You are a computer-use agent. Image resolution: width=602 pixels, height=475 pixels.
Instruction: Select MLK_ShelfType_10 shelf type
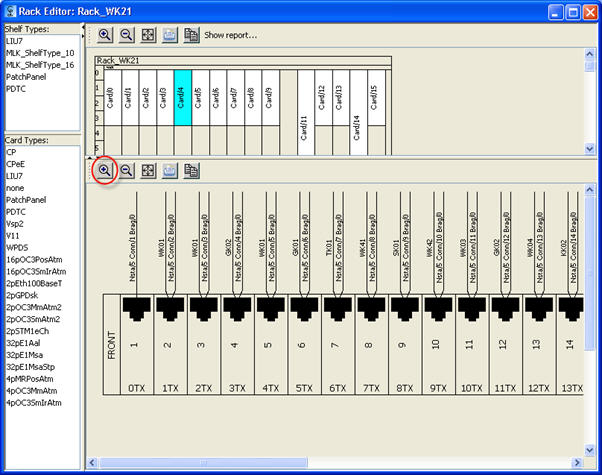coord(40,53)
